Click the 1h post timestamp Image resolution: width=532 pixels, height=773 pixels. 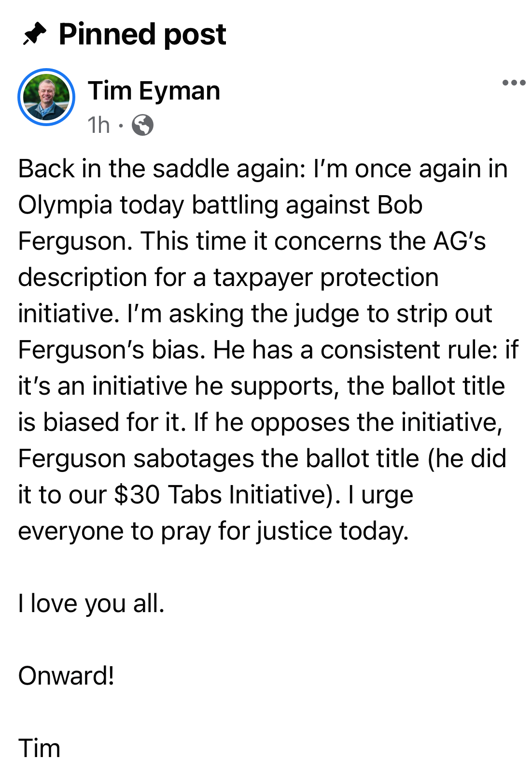(x=99, y=125)
